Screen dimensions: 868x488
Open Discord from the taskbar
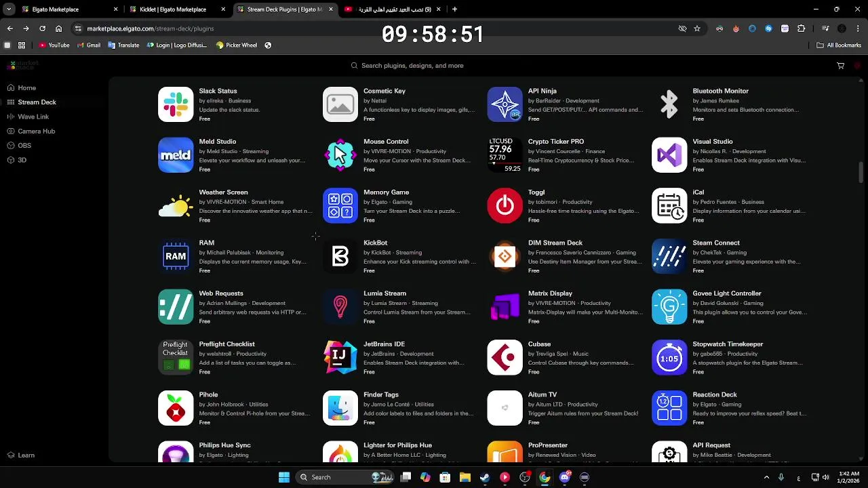tap(565, 477)
